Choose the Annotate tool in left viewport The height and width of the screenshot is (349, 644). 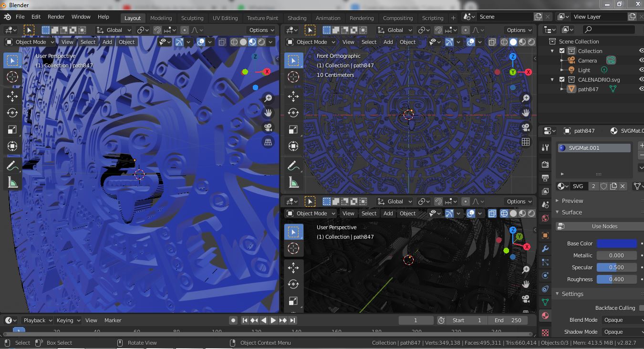12,166
